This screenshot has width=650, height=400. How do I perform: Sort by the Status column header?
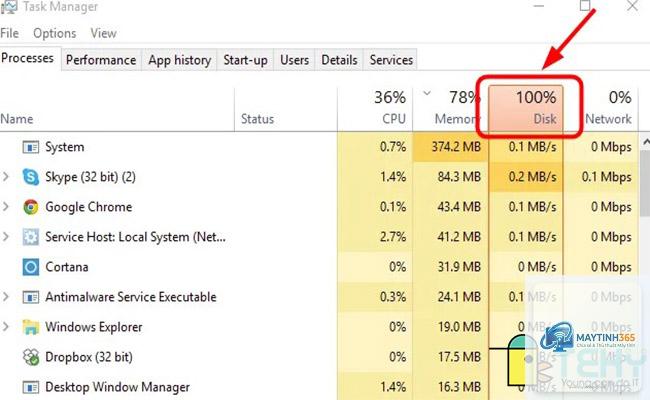(x=286, y=110)
